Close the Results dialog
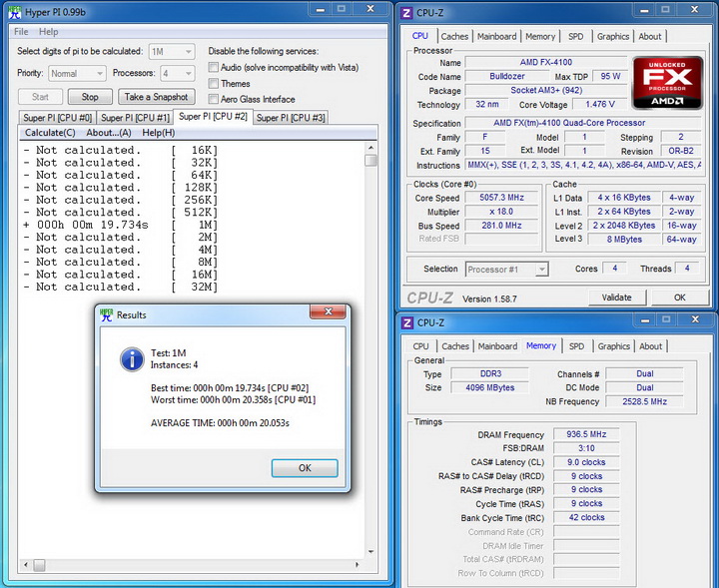 (x=328, y=311)
